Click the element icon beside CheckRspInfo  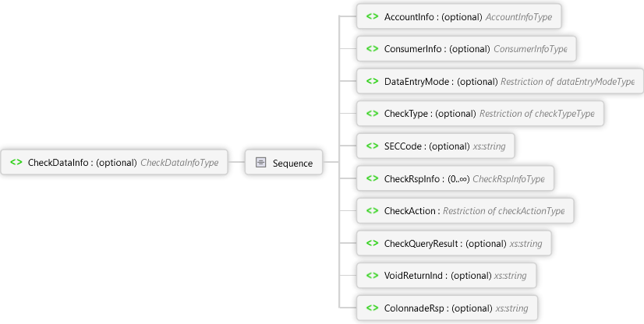click(373, 178)
